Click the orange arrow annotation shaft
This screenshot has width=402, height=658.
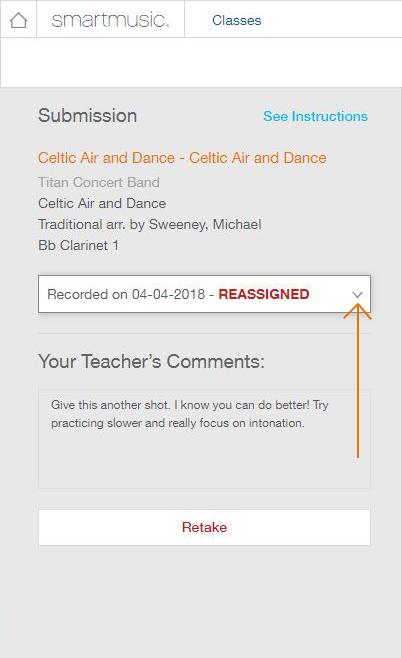[x=358, y=384]
